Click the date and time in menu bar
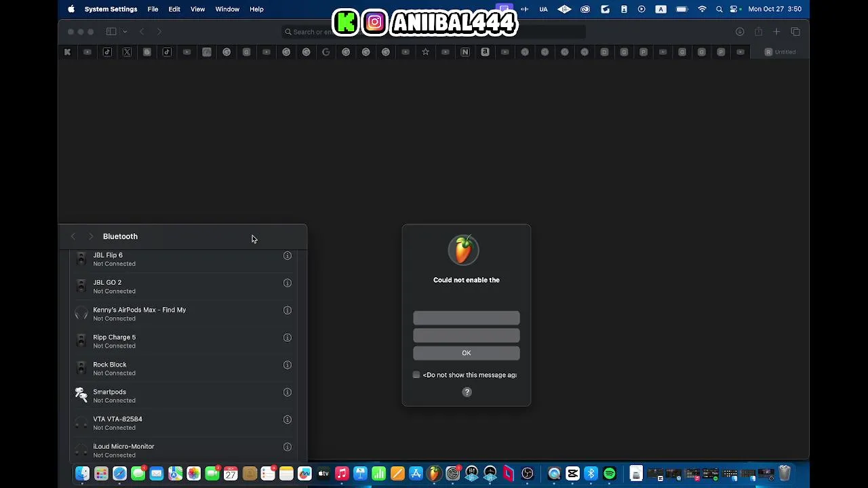Image resolution: width=868 pixels, height=488 pixels. (774, 9)
